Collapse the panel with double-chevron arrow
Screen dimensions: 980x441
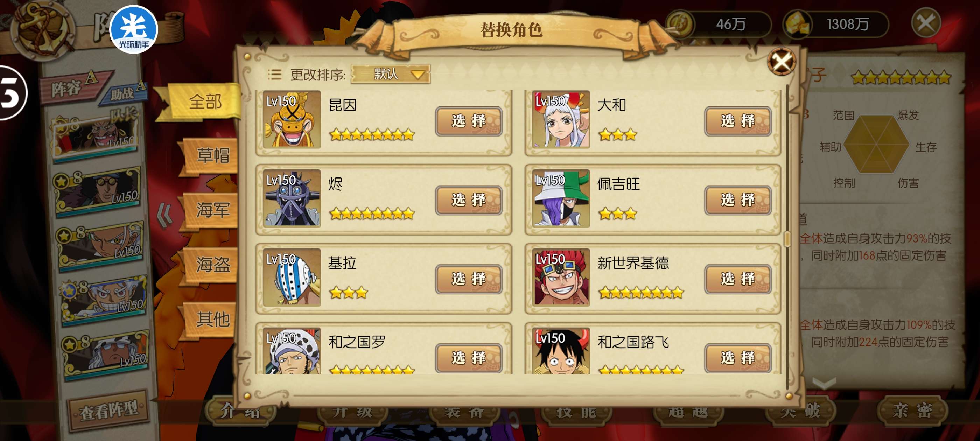click(165, 215)
